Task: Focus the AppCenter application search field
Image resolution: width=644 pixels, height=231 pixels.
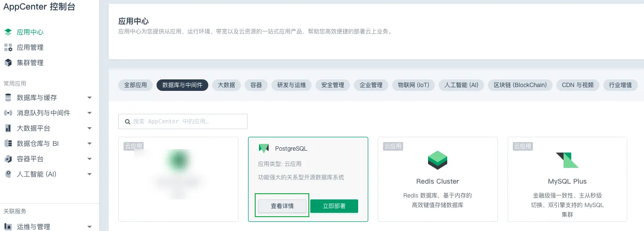Action: point(183,121)
